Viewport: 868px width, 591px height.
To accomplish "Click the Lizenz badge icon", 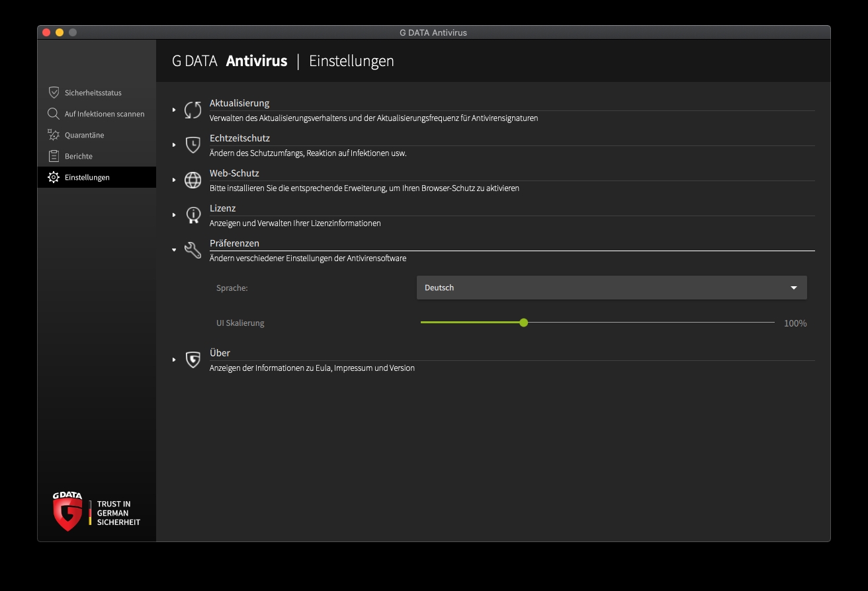I will pos(193,215).
